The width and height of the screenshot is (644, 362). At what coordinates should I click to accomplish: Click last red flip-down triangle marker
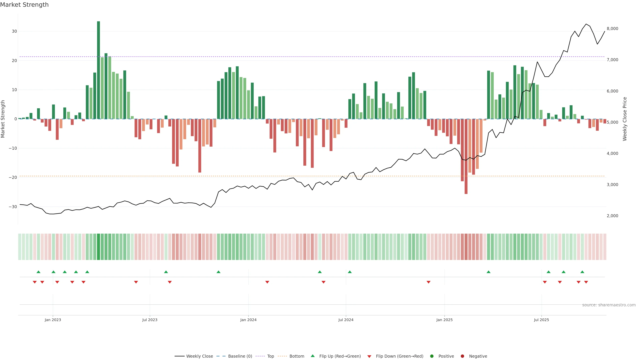[586, 282]
